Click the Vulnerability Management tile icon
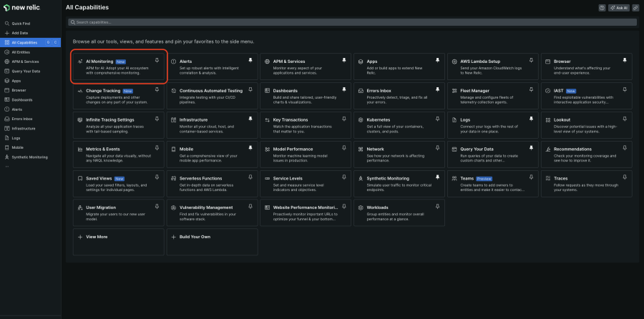 click(x=173, y=207)
